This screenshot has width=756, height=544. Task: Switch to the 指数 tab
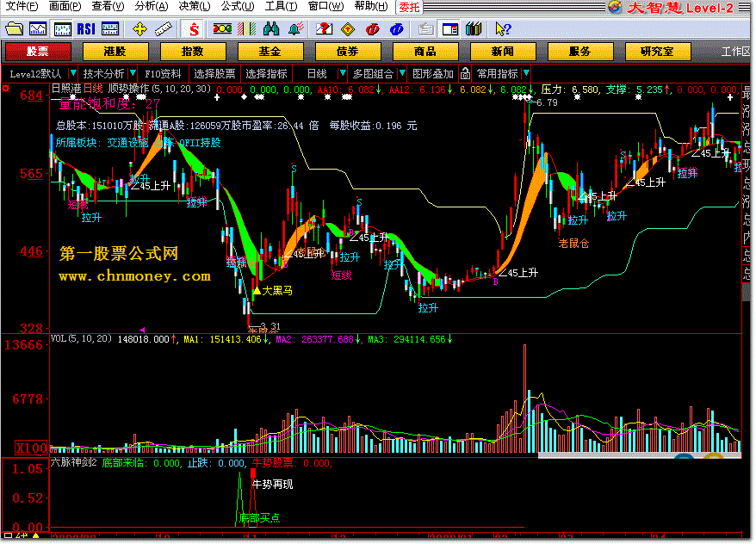pyautogui.click(x=192, y=52)
